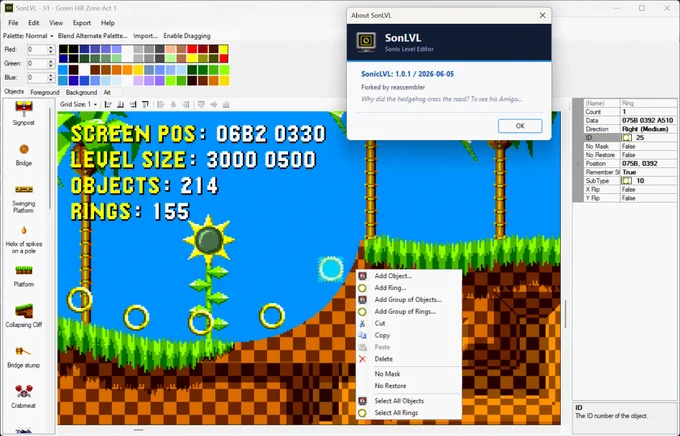Image resolution: width=680 pixels, height=436 pixels.
Task: Pick the bright yellow swatch ending top palette row
Action: coord(224,49)
